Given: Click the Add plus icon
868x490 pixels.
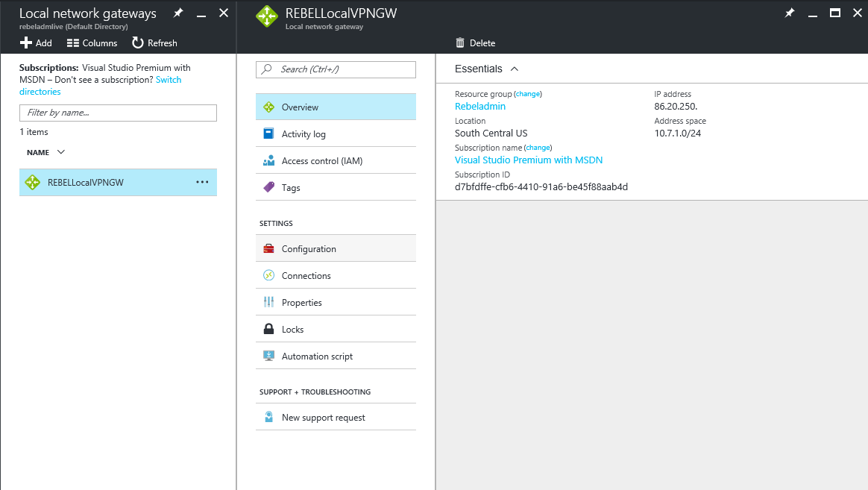Looking at the screenshot, I should [25, 43].
